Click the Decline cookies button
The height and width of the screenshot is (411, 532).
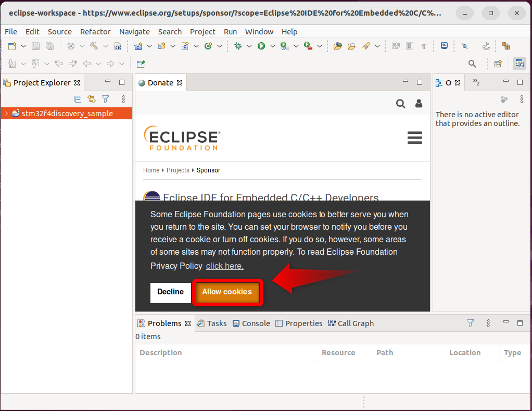(170, 292)
